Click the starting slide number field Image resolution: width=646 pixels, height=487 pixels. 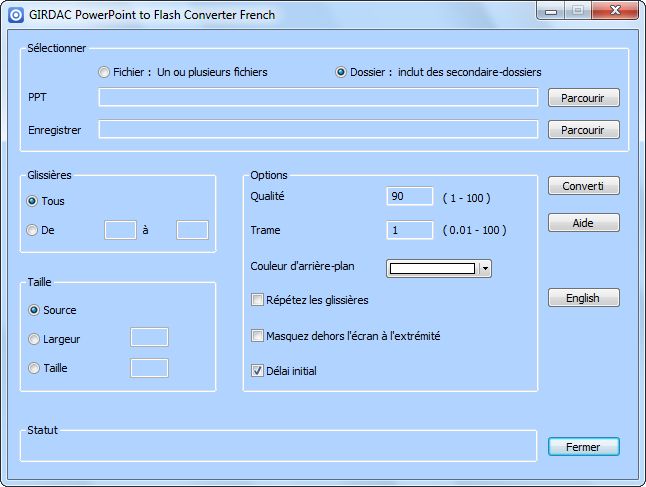[120, 230]
